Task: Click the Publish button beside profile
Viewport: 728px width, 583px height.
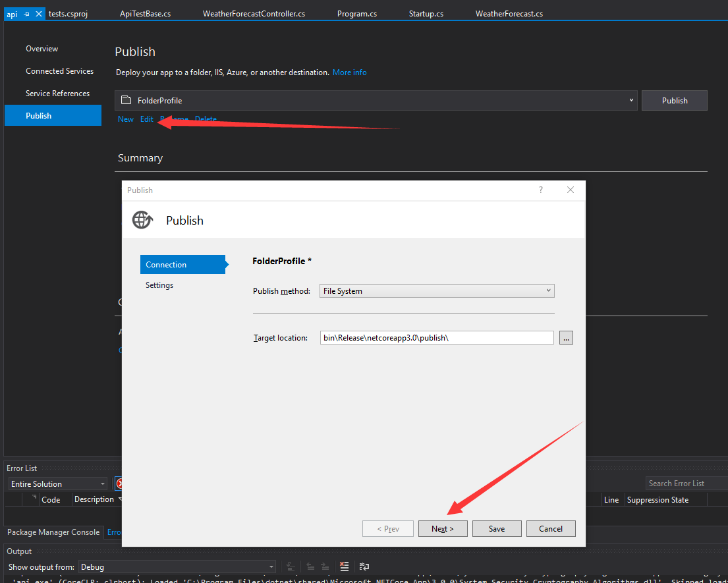Action: click(674, 100)
